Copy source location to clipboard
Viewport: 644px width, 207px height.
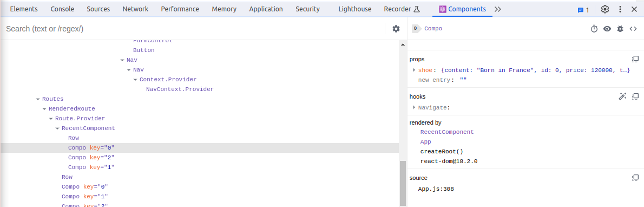tap(635, 178)
